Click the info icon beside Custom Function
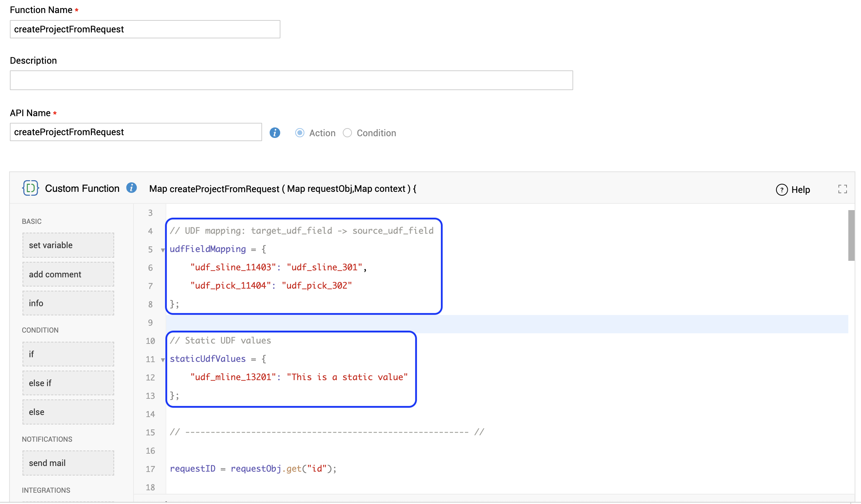861x504 pixels. 131,188
